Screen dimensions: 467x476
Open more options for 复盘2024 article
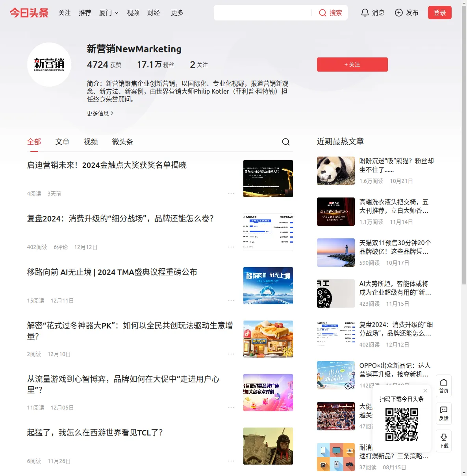[231, 247]
